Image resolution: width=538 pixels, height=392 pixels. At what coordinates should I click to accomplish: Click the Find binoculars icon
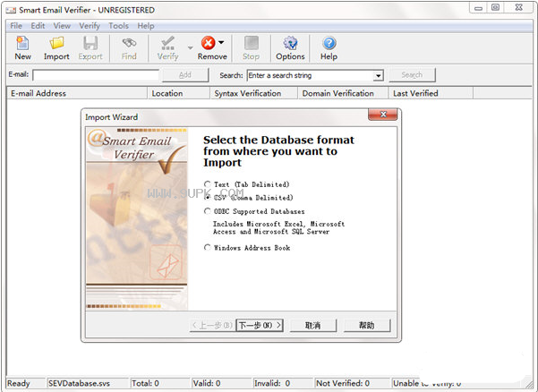tap(129, 43)
